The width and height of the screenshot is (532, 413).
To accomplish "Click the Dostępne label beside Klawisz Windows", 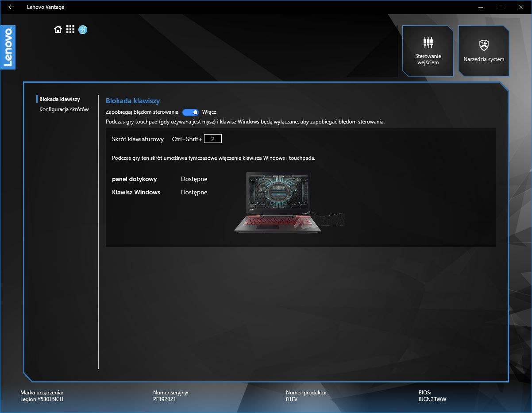I will click(x=193, y=192).
